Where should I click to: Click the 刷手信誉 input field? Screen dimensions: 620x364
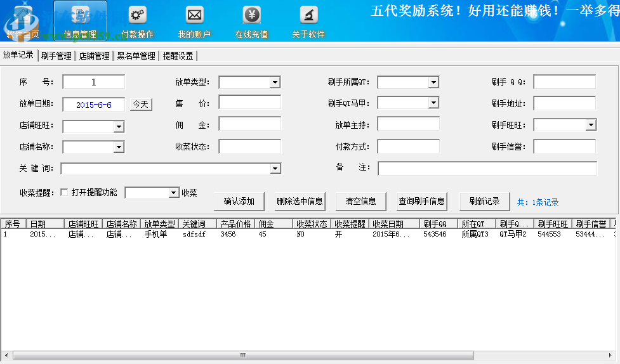pos(564,146)
